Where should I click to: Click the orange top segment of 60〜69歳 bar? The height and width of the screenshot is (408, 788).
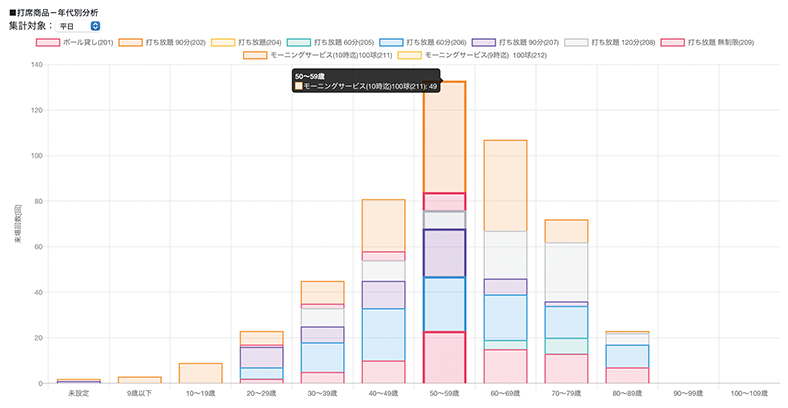click(505, 185)
